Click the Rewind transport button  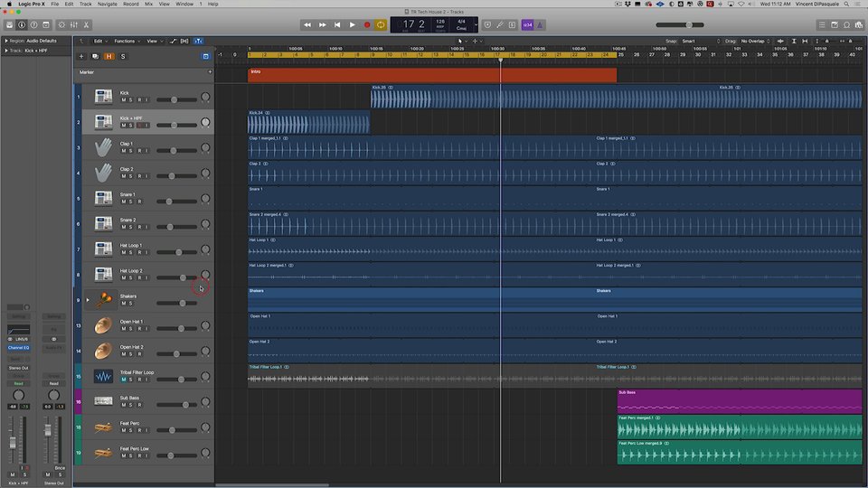click(307, 25)
